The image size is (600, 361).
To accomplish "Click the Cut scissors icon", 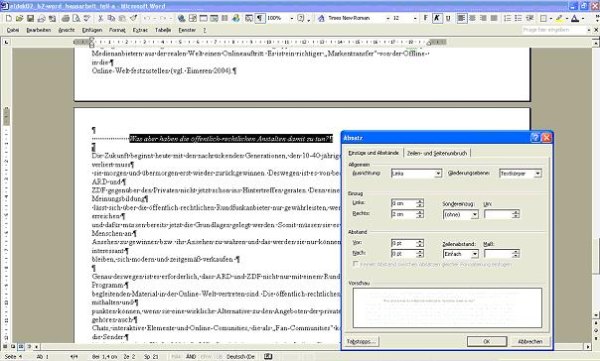I will 101,18.
